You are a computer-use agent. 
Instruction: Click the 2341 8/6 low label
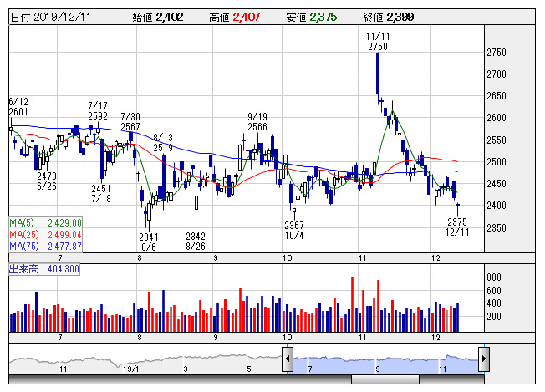point(149,242)
